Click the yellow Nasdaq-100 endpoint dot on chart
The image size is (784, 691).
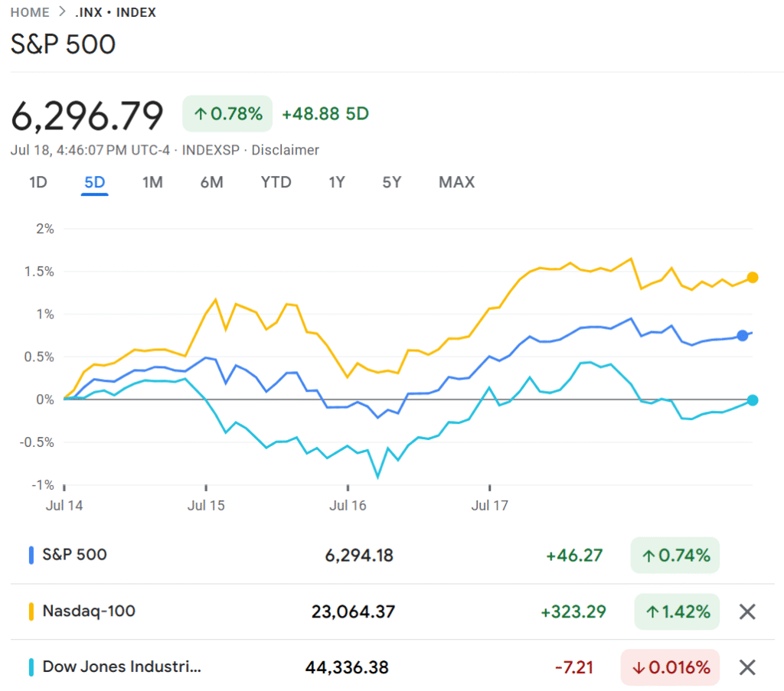(x=752, y=277)
